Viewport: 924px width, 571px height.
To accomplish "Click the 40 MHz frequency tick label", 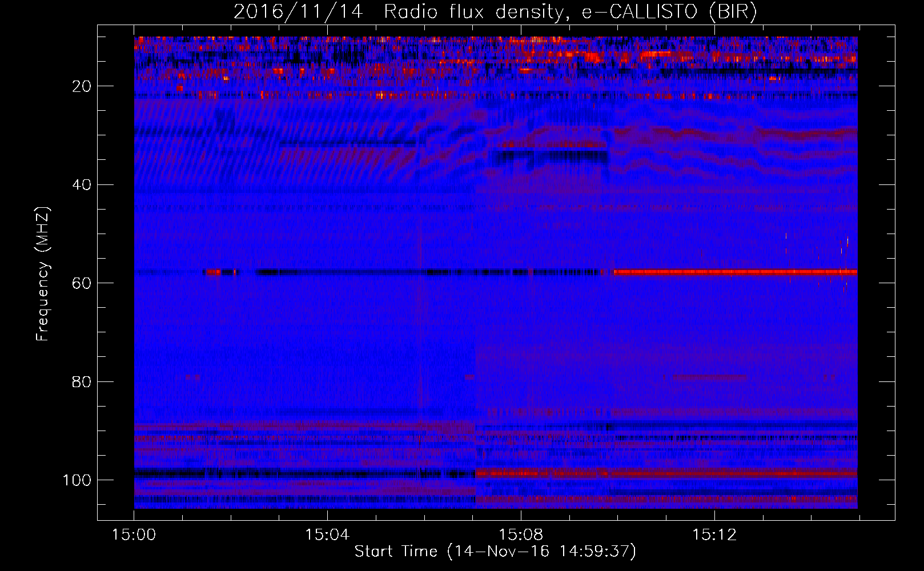I will (x=82, y=184).
